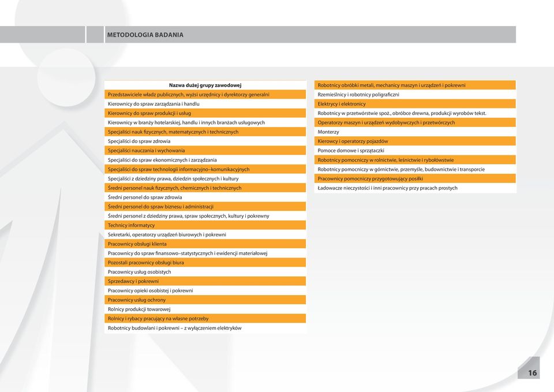Select 'Pracownicy opieki osobistej i pokrewni'

tap(205, 290)
